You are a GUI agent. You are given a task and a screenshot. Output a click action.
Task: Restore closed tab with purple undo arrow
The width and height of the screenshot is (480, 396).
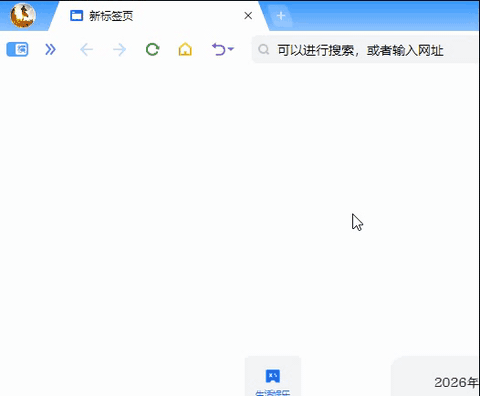tap(219, 49)
